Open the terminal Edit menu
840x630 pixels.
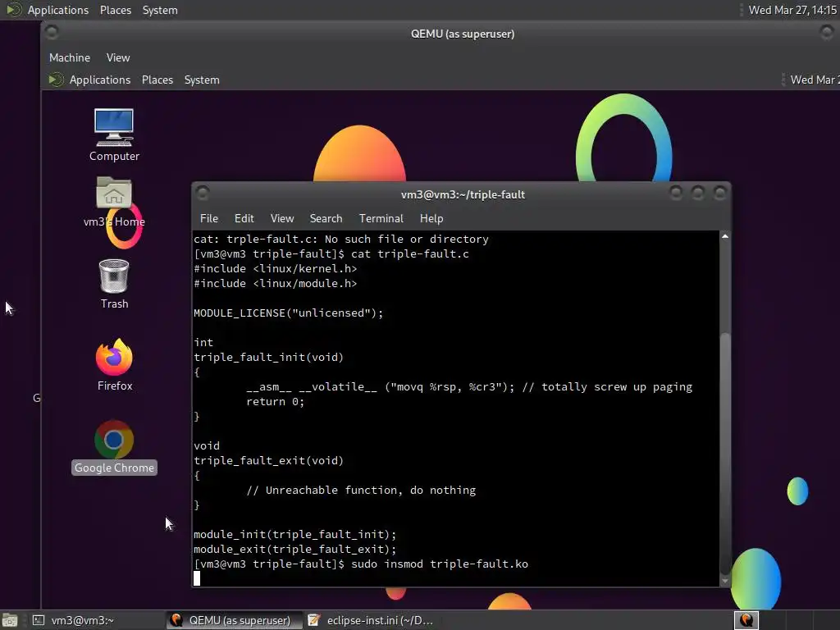pyautogui.click(x=244, y=218)
